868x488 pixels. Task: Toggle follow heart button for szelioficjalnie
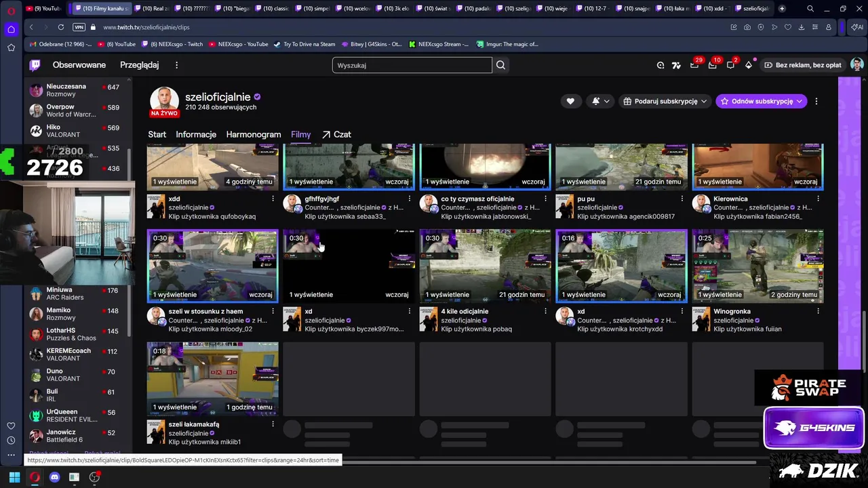tap(570, 101)
